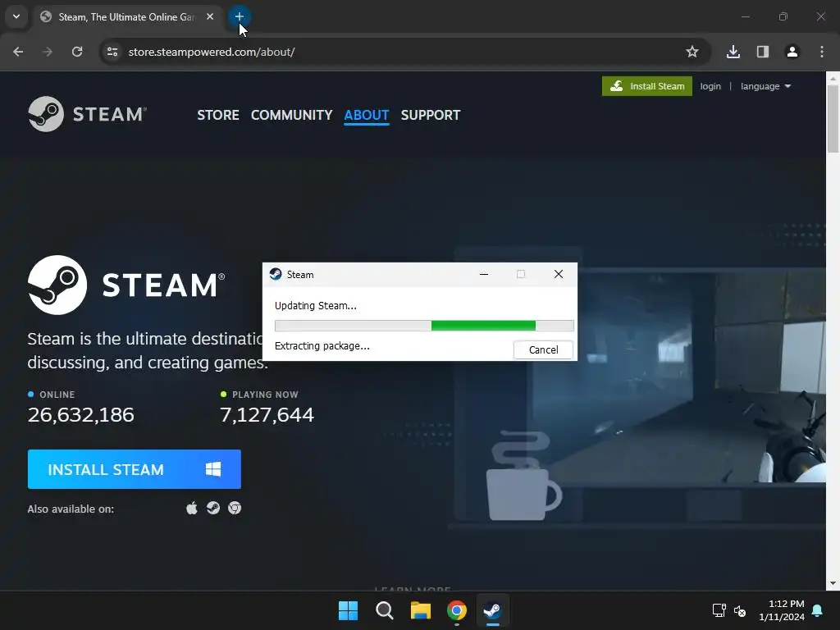Viewport: 840px width, 630px height.
Task: Expand the language dropdown
Action: pyautogui.click(x=765, y=86)
